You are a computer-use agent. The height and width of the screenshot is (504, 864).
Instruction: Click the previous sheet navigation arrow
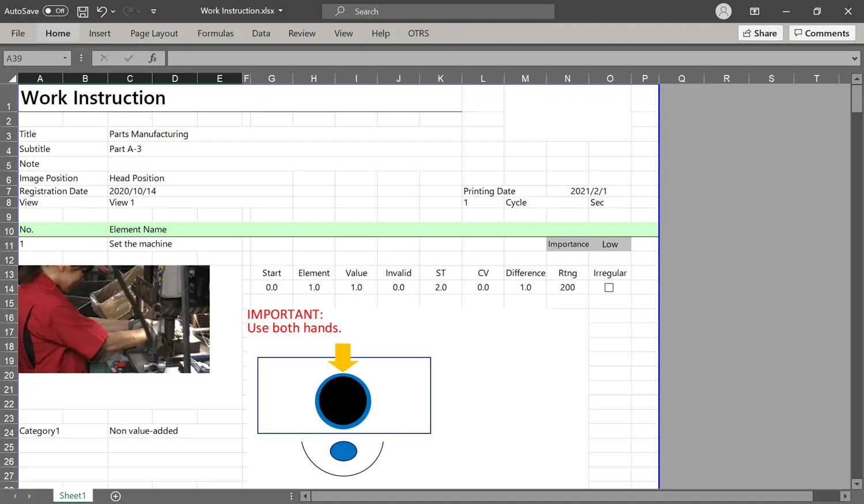tap(14, 496)
